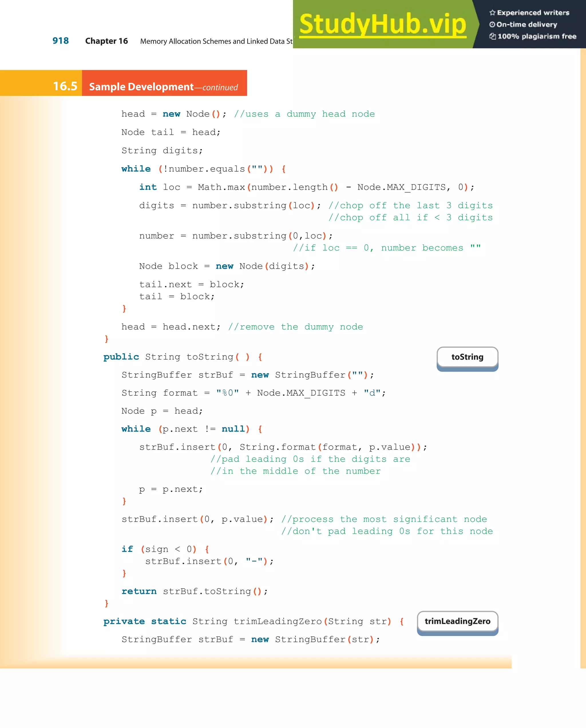586x728 pixels.
Task: Click the return strBuf.toString() statement
Action: point(195,591)
